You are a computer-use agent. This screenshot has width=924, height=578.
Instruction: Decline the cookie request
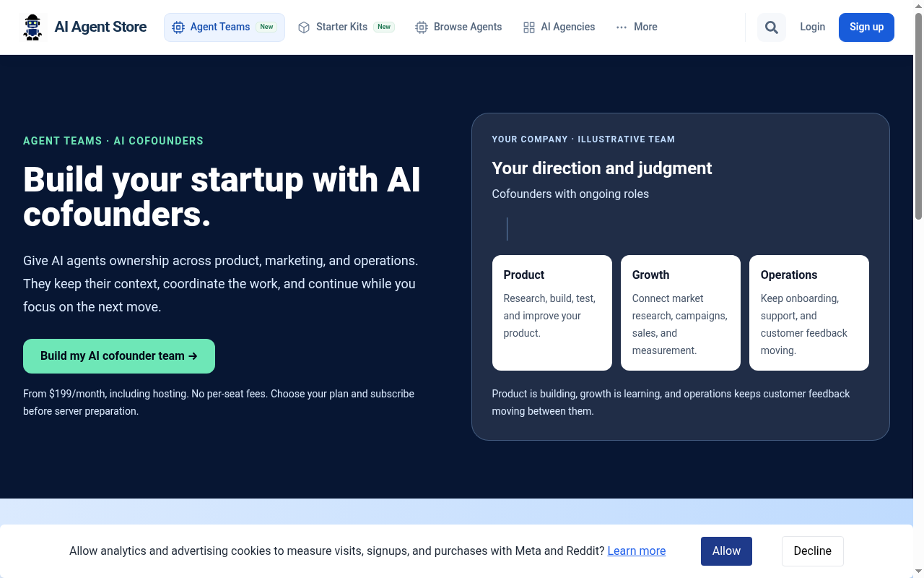(x=813, y=551)
